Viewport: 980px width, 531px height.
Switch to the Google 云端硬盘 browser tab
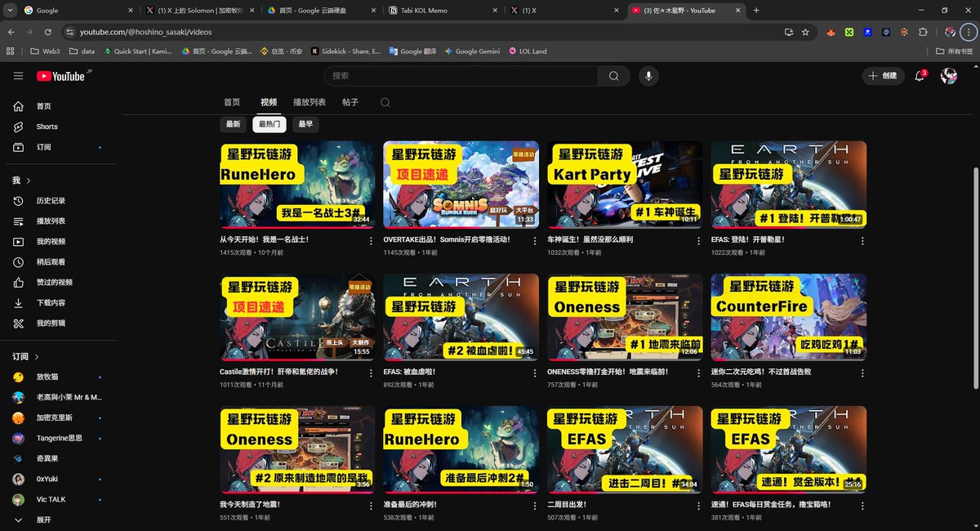(x=321, y=10)
